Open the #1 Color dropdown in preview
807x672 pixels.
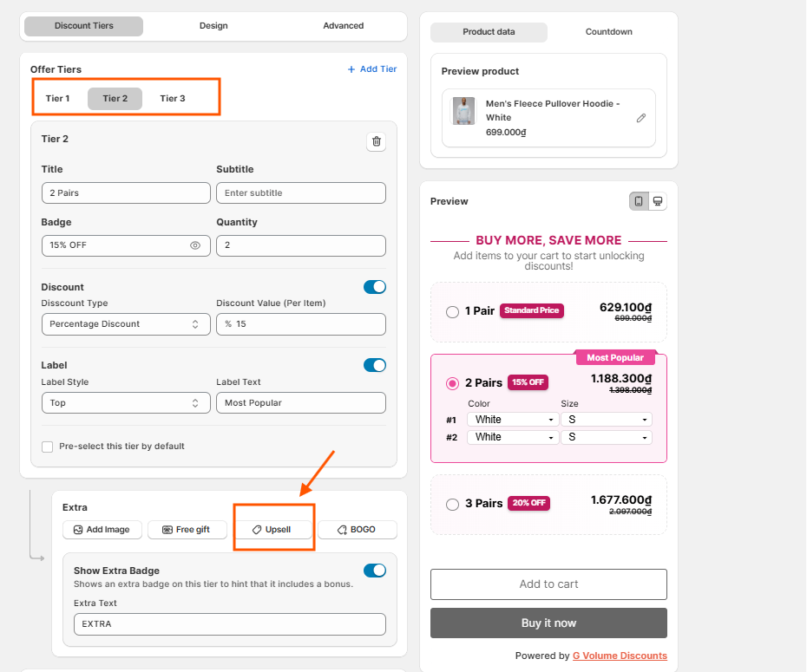tap(513, 420)
